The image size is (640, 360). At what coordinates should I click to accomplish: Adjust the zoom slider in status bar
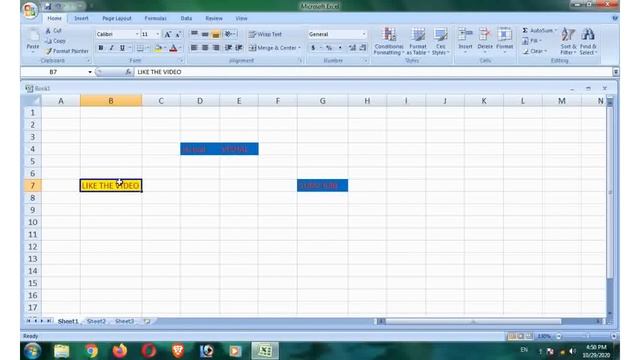pos(587,336)
